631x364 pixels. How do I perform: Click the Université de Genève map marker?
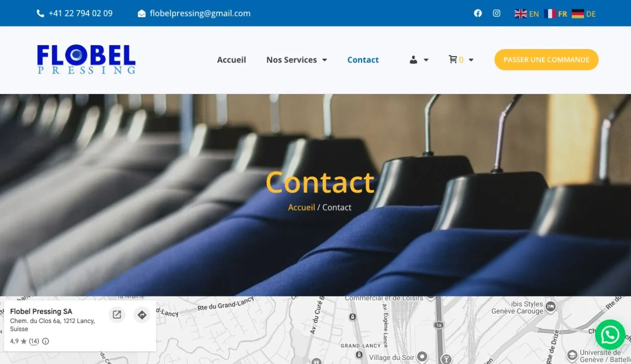point(572,354)
